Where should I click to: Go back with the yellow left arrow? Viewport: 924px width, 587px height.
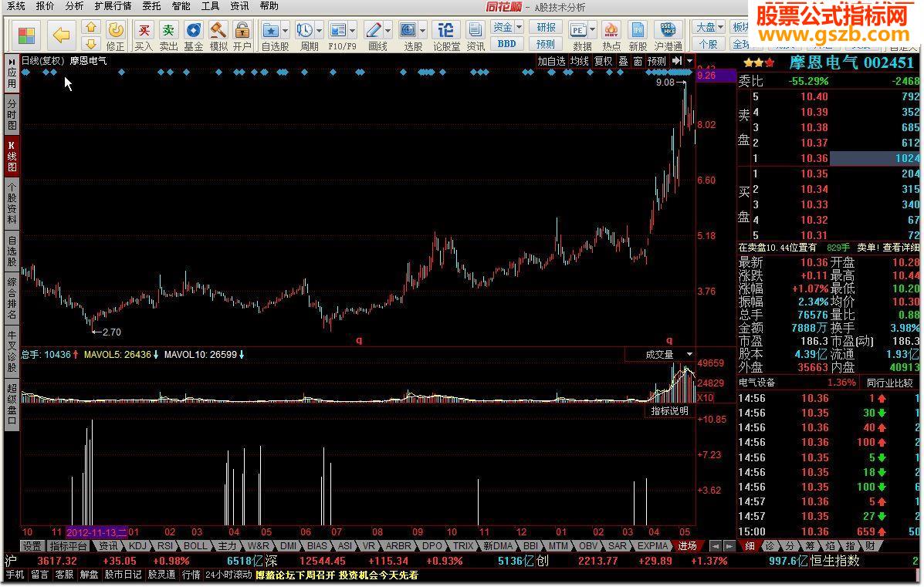(61, 35)
